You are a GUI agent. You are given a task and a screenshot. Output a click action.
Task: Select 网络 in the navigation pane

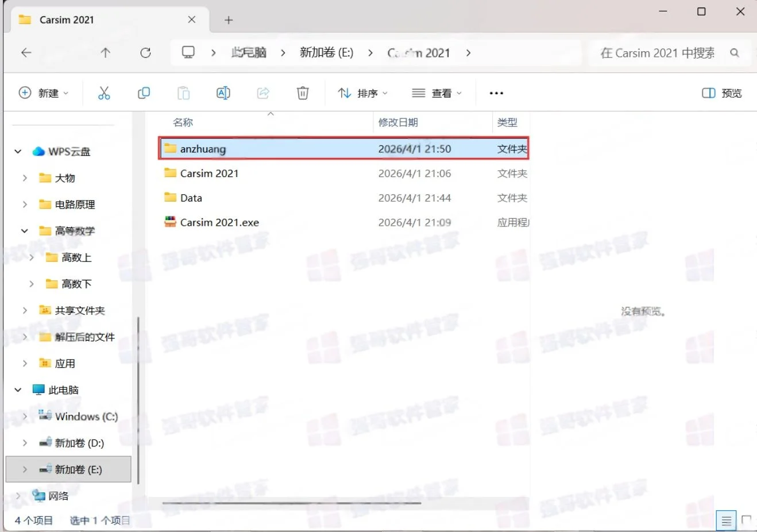[58, 496]
